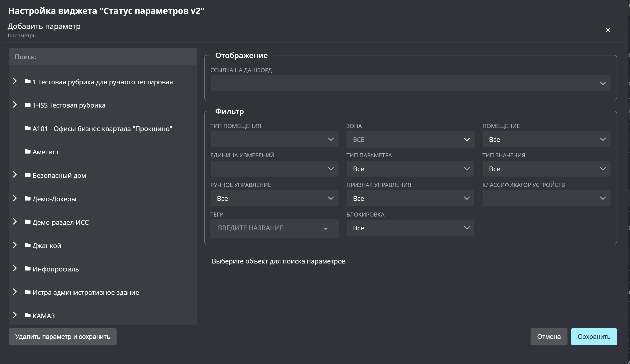Viewport: 630px width, 364px height.
Task: Close the Добавить параметр dialog with X
Action: [x=608, y=30]
